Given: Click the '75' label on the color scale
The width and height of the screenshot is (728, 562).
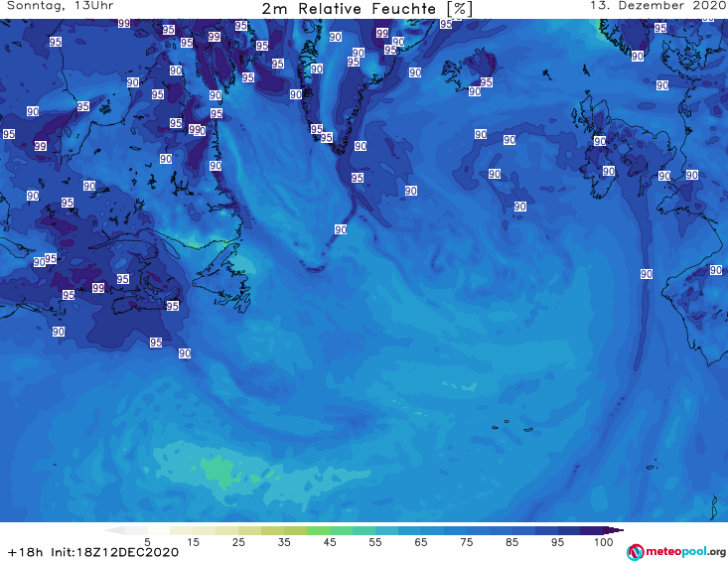Looking at the screenshot, I should 467,542.
